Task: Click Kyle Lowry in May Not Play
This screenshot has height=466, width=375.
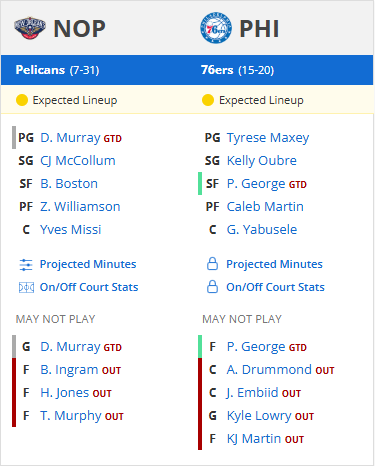Action: click(x=259, y=416)
